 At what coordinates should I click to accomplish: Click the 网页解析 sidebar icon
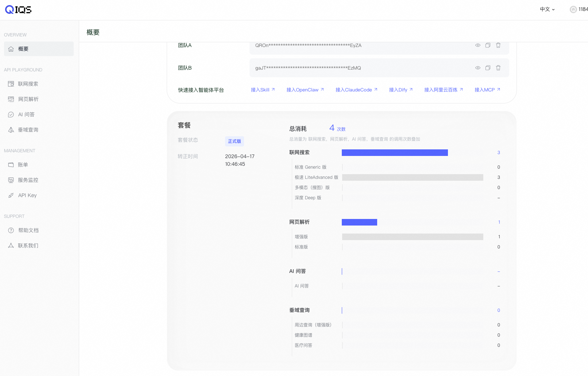[x=11, y=99]
